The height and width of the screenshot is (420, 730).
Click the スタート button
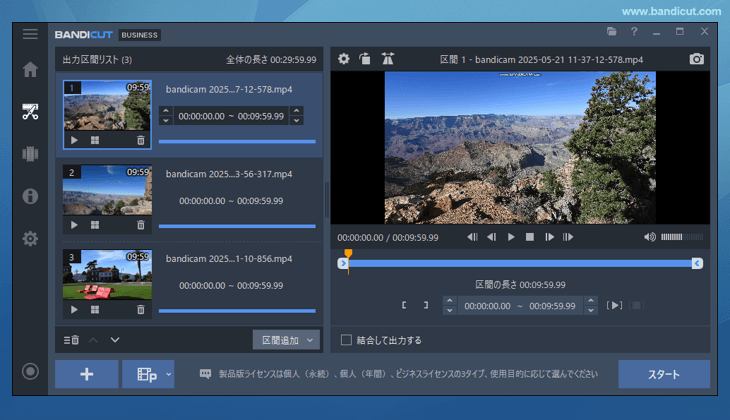coord(664,374)
